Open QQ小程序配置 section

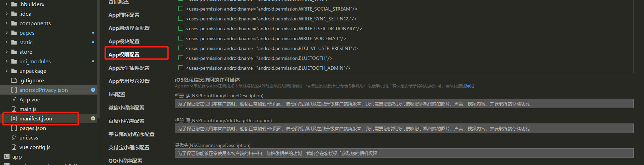pos(125,161)
